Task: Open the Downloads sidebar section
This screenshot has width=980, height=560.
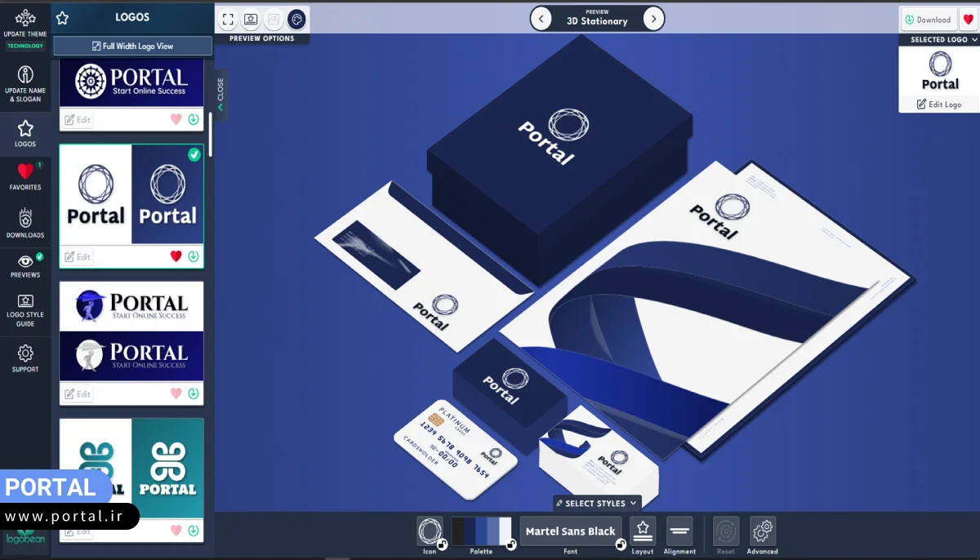Action: coord(25,223)
